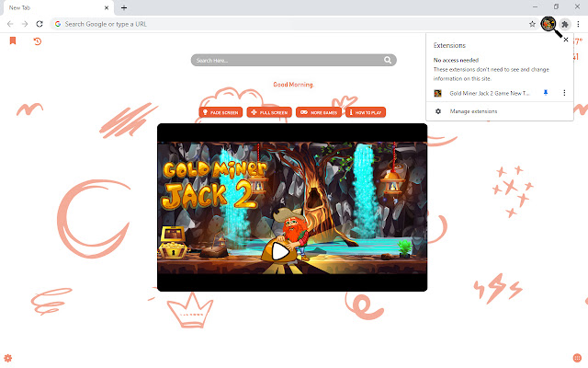The width and height of the screenshot is (588, 368).
Task: Start the game with the play button
Action: coord(279,251)
